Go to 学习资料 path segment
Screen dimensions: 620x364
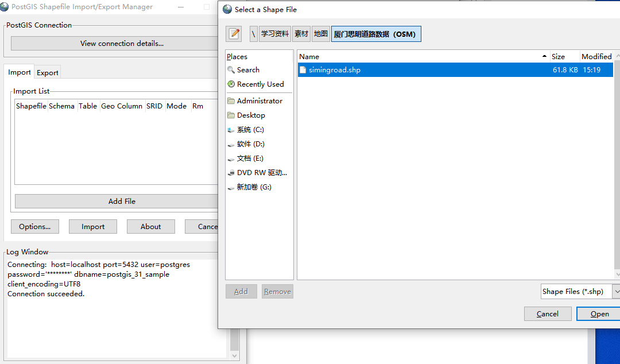pyautogui.click(x=275, y=34)
